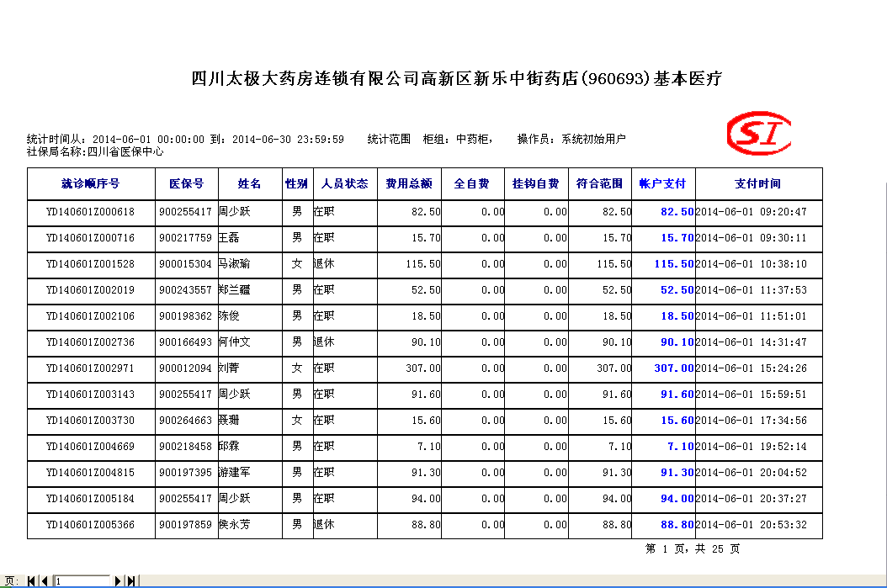887x588 pixels.
Task: Click the 符合范围 column header
Action: point(600,183)
